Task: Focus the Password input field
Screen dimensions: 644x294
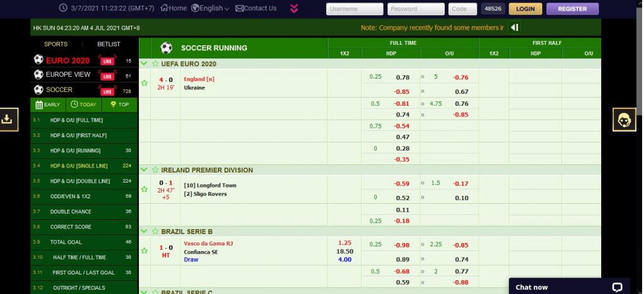Action: pos(416,9)
